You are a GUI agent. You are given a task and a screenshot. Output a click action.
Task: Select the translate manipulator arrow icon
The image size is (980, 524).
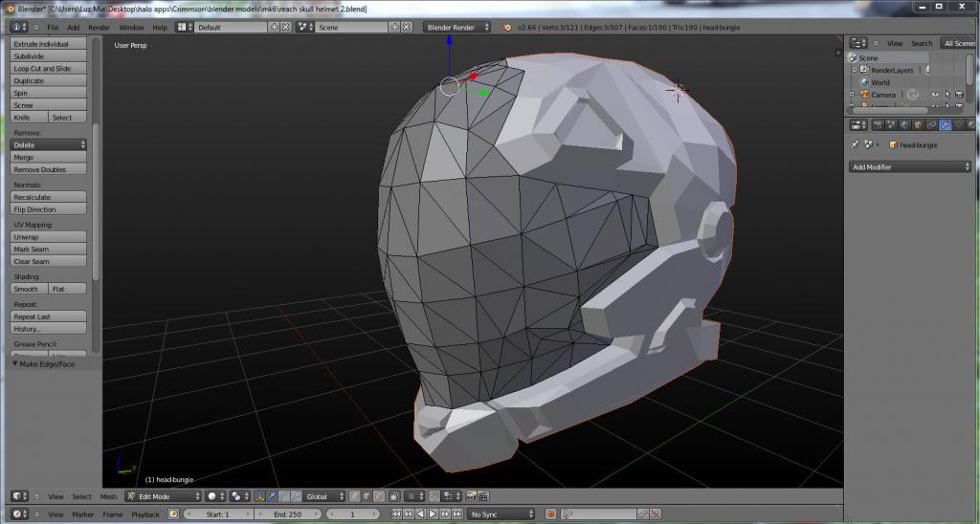[271, 496]
